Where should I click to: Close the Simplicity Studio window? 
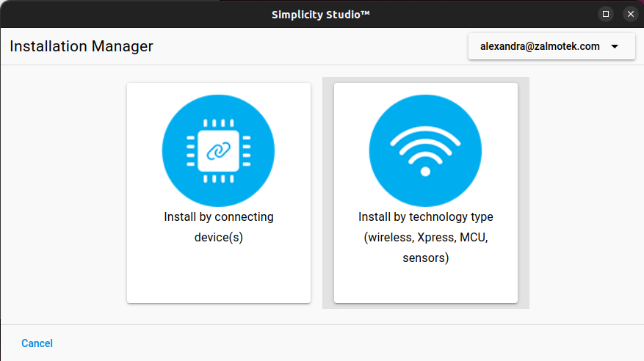point(631,14)
